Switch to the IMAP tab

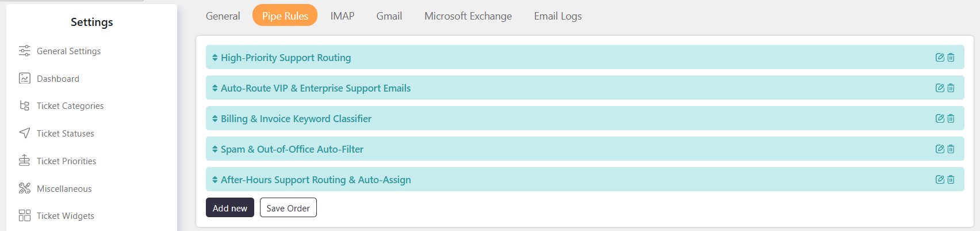[342, 16]
